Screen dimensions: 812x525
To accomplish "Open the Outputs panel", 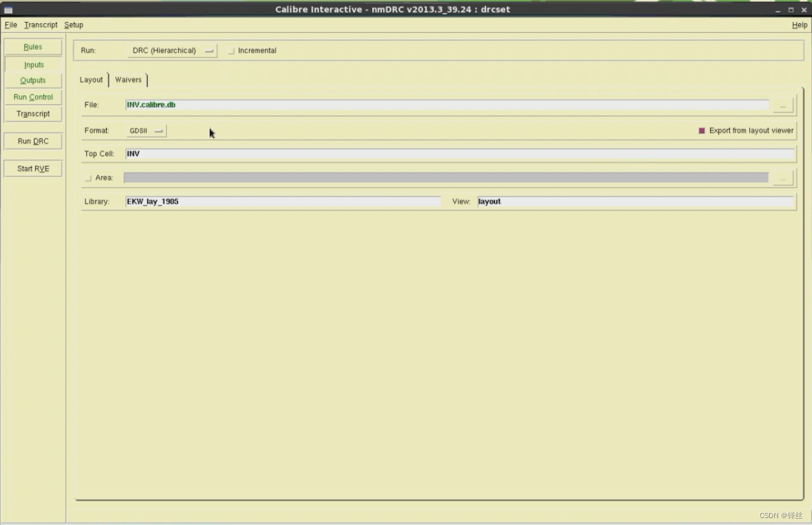I will point(33,81).
